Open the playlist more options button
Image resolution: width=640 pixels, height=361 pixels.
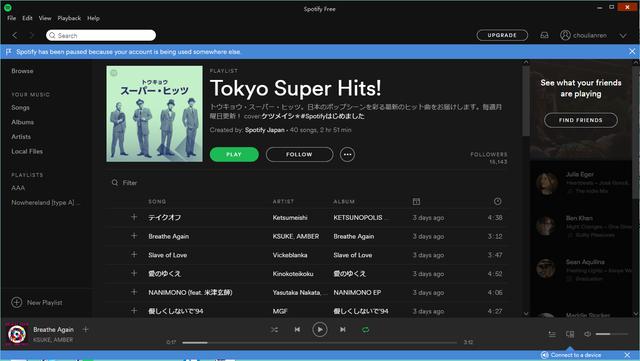pyautogui.click(x=347, y=154)
